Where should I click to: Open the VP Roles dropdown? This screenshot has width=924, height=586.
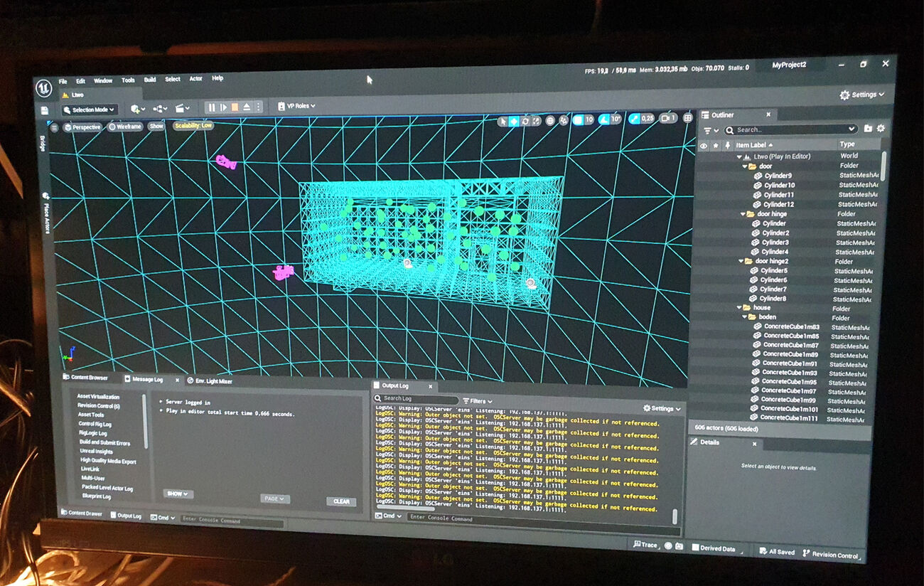(x=296, y=106)
